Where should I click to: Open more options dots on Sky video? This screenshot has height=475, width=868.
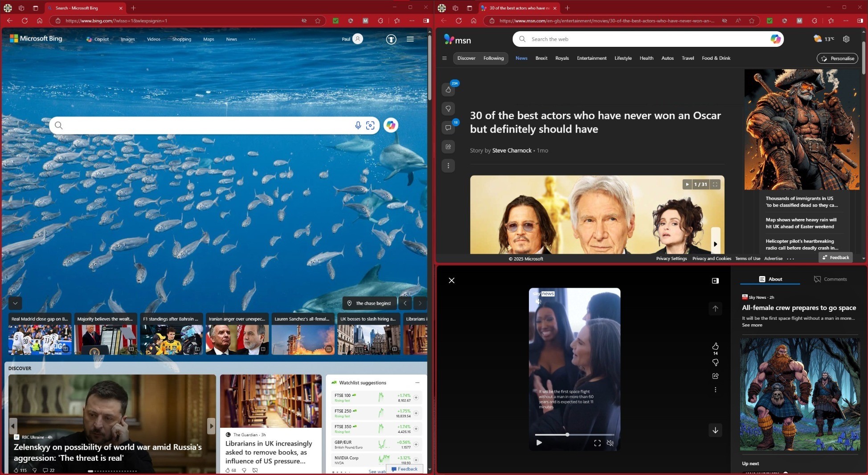(715, 390)
